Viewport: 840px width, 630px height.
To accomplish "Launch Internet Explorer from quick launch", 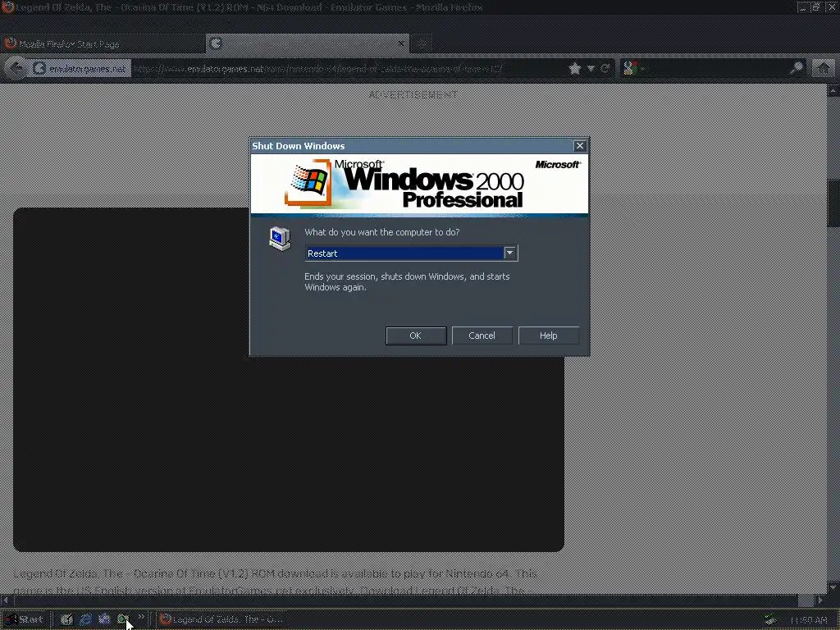I will coord(85,619).
